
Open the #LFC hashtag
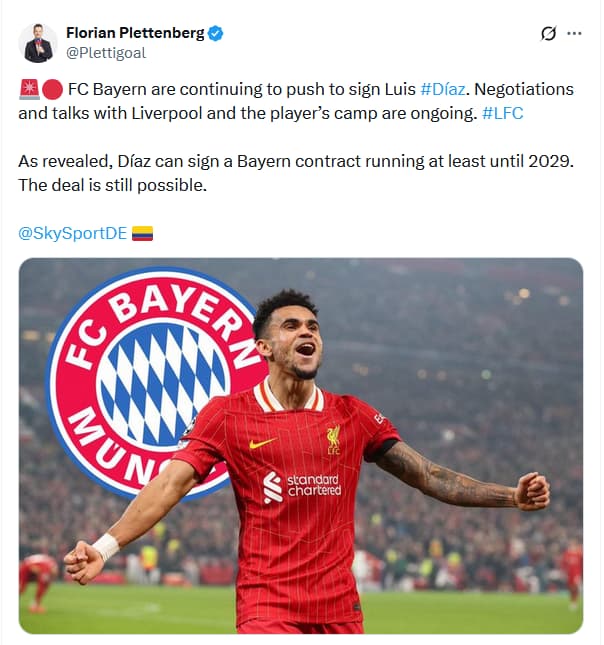[x=502, y=113]
